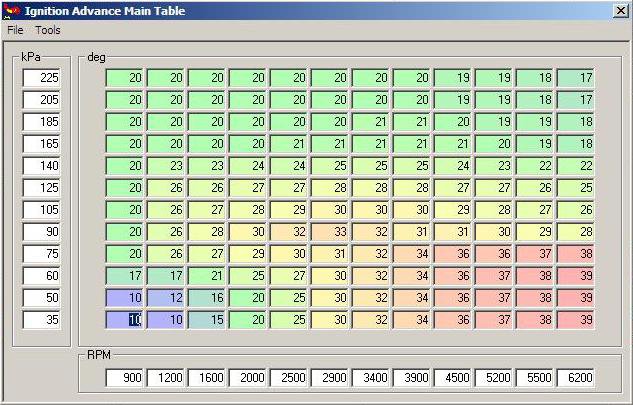This screenshot has width=633, height=405.
Task: Close the Ignition Advance Main Table window
Action: (x=620, y=10)
